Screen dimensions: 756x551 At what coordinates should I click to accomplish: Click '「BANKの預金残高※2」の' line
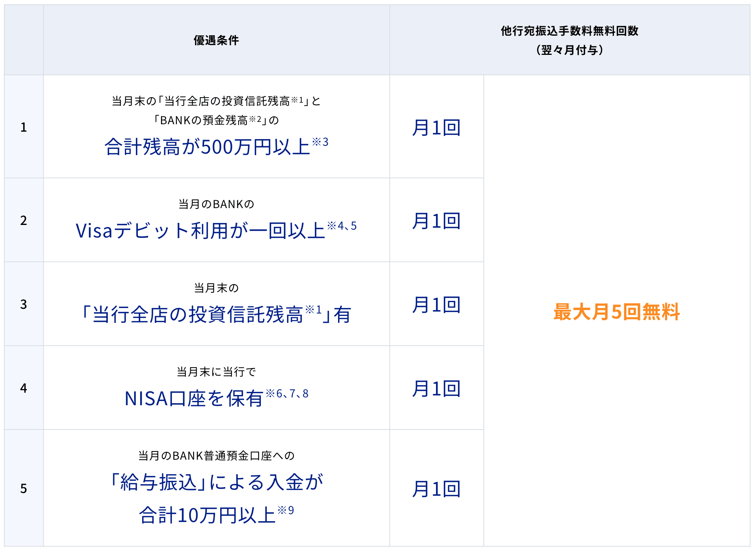(216, 120)
